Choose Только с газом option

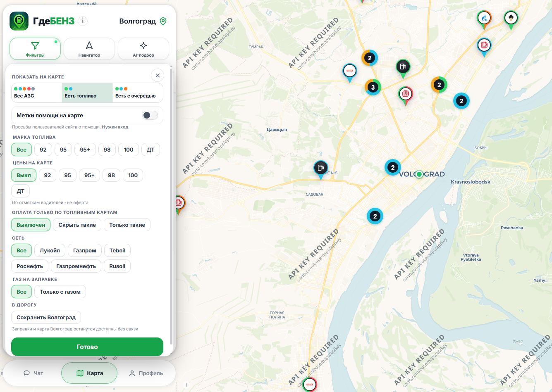[60, 292]
